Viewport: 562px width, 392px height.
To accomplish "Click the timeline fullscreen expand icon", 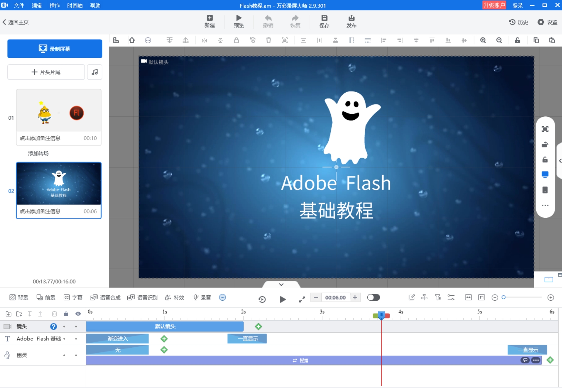I will point(302,299).
